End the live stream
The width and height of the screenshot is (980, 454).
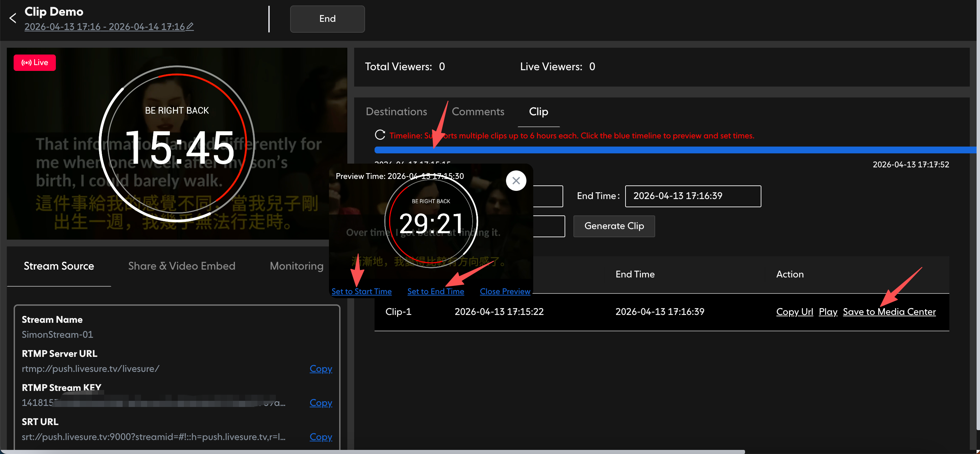coord(327,19)
